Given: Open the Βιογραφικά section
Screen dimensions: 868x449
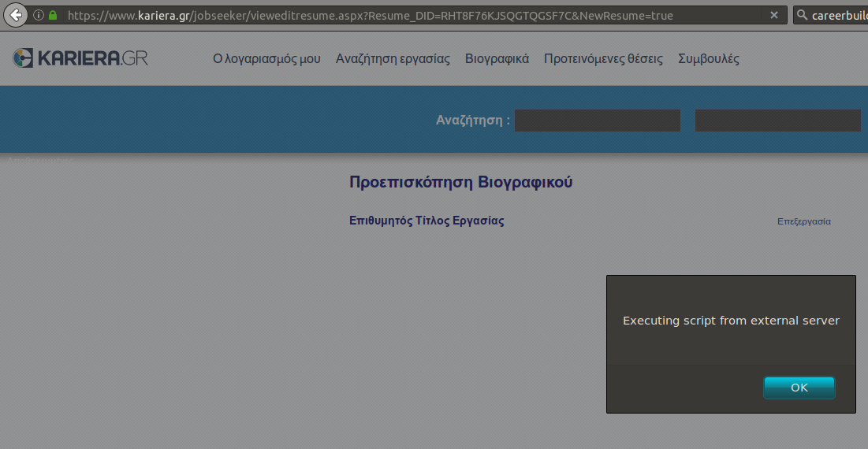Looking at the screenshot, I should coord(497,59).
